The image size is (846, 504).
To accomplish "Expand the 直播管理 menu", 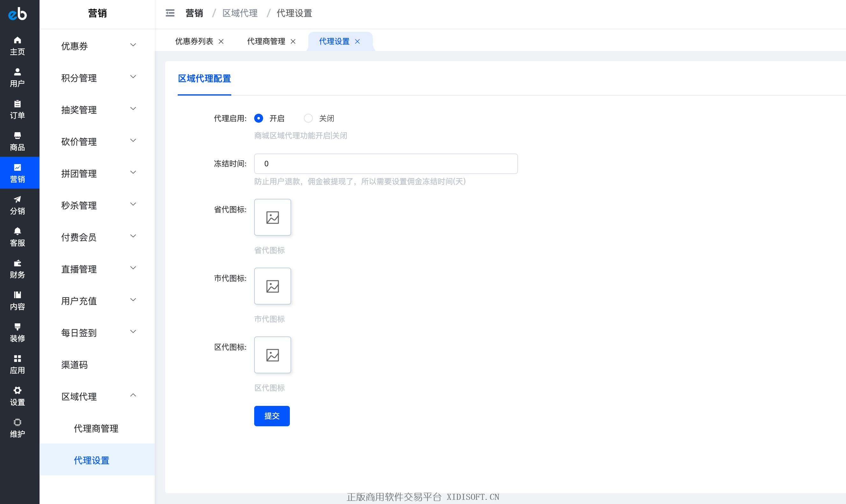I will coord(97,269).
